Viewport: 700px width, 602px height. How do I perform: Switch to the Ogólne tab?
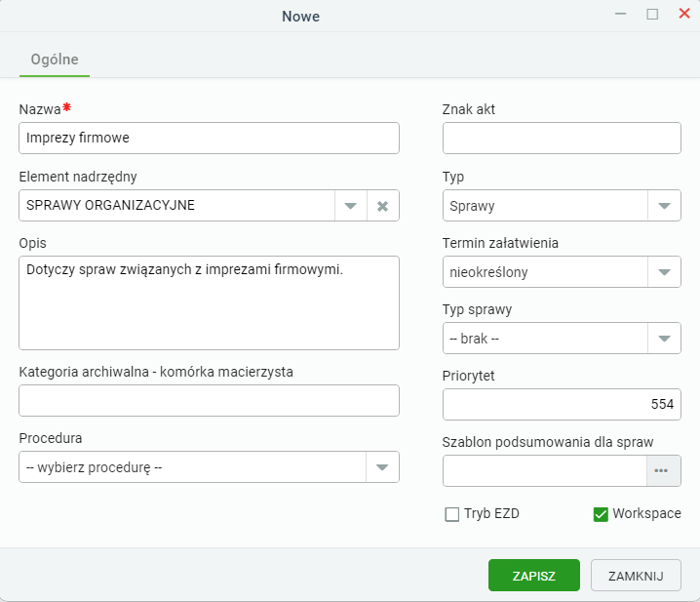coord(55,60)
